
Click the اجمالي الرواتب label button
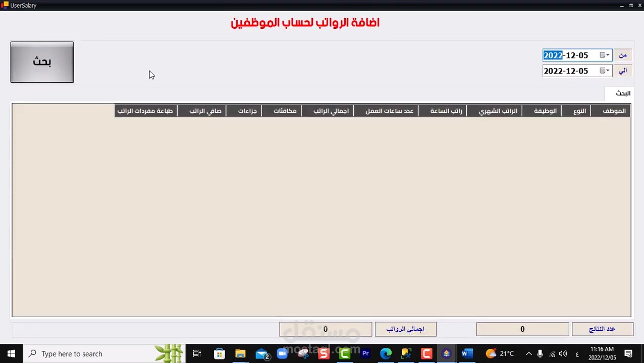click(405, 329)
